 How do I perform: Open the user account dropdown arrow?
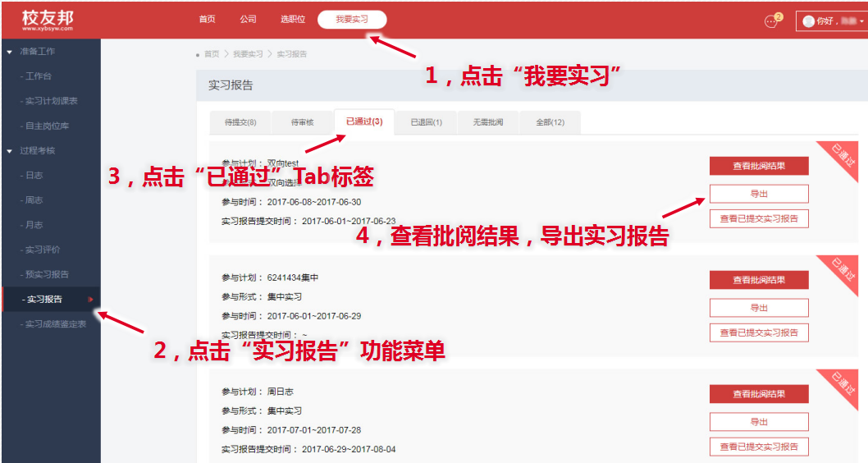861,21
